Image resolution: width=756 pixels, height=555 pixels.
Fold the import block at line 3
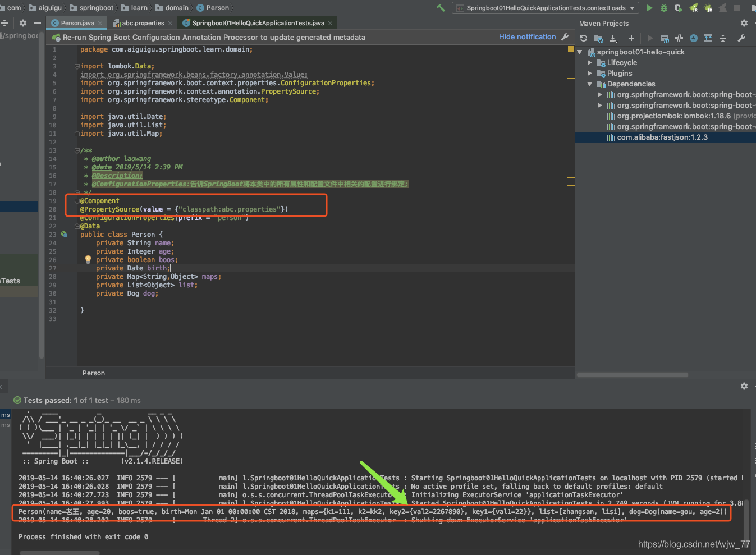coord(76,66)
